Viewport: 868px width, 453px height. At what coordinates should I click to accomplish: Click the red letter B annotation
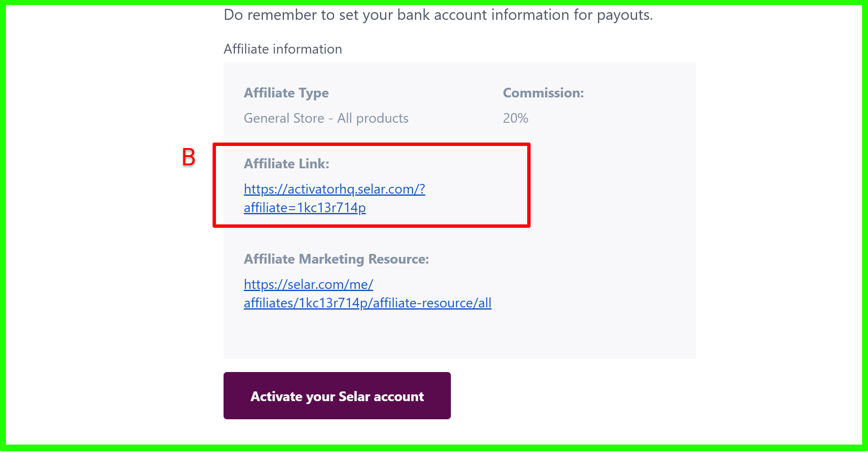(x=189, y=157)
